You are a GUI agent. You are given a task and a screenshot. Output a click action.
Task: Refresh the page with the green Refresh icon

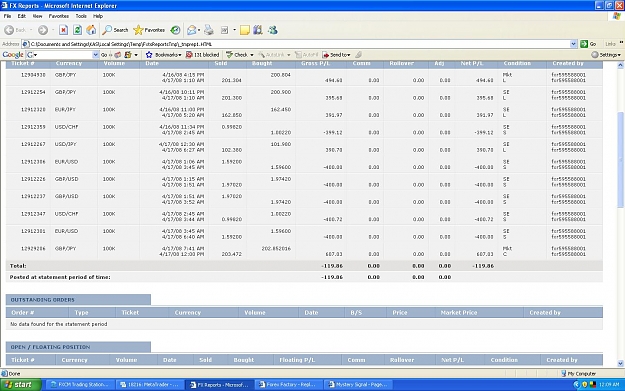pyautogui.click(x=78, y=30)
